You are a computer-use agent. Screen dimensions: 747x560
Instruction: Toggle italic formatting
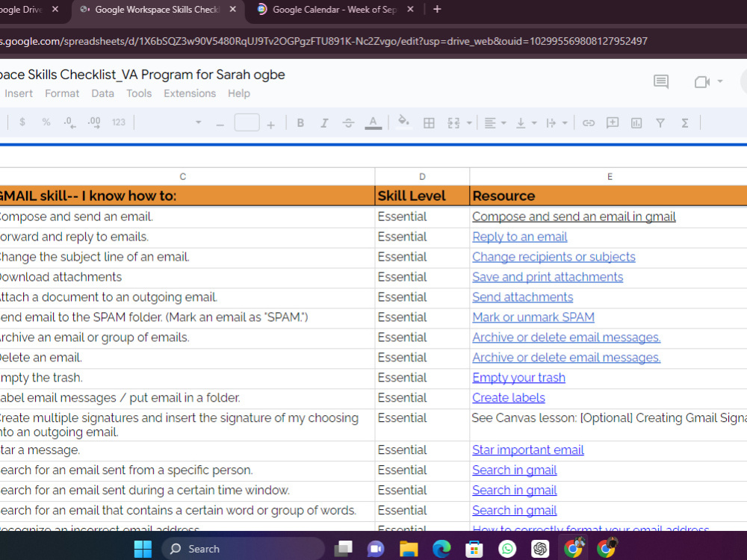[x=324, y=123]
